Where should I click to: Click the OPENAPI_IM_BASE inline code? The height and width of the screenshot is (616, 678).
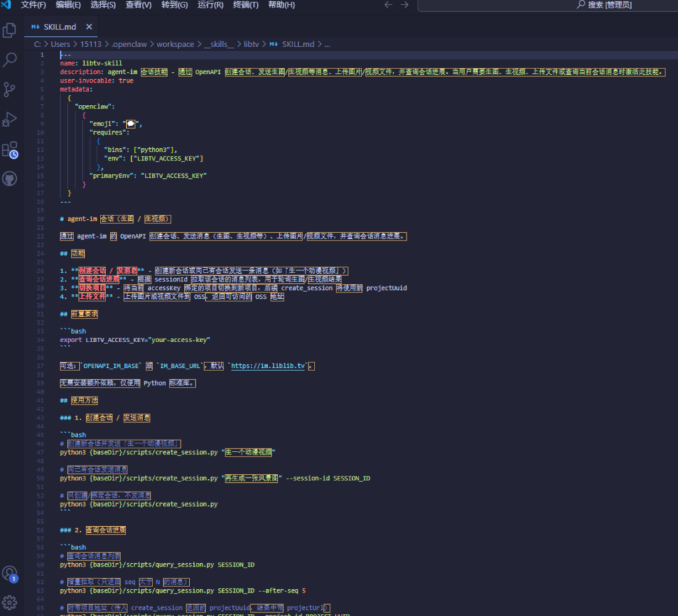110,366
